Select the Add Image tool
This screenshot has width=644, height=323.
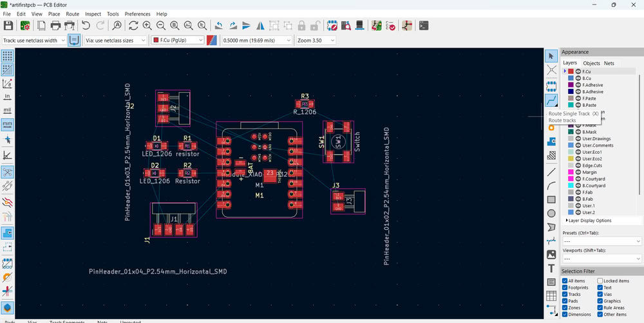(551, 254)
